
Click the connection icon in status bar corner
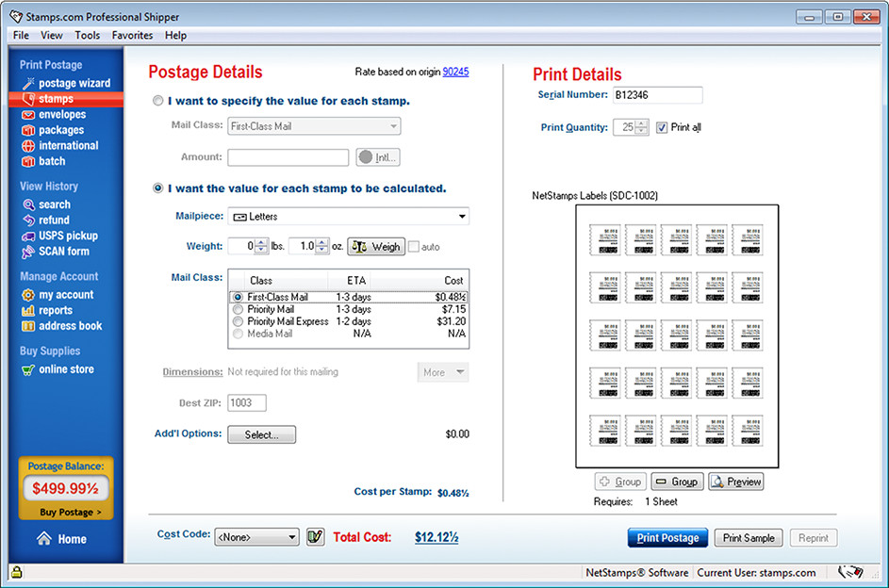pyautogui.click(x=850, y=572)
